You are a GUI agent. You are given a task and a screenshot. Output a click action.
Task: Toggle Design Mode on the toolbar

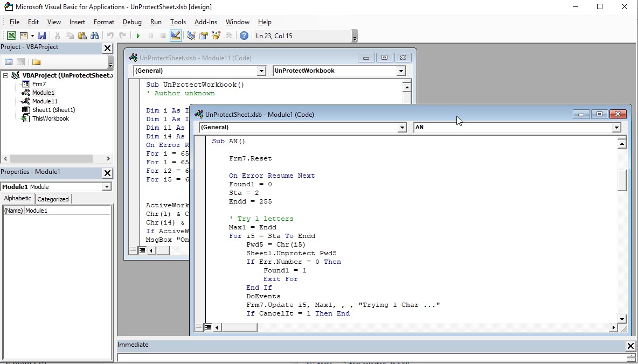coord(176,36)
